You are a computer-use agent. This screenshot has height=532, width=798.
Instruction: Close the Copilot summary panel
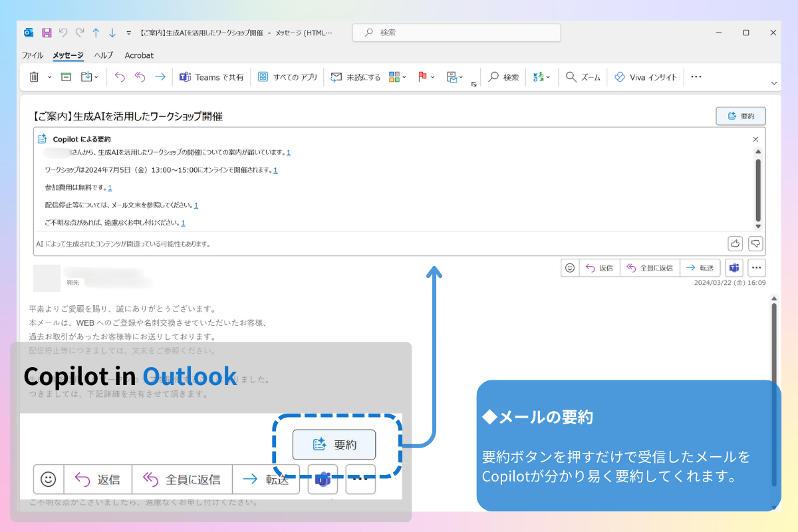click(755, 139)
